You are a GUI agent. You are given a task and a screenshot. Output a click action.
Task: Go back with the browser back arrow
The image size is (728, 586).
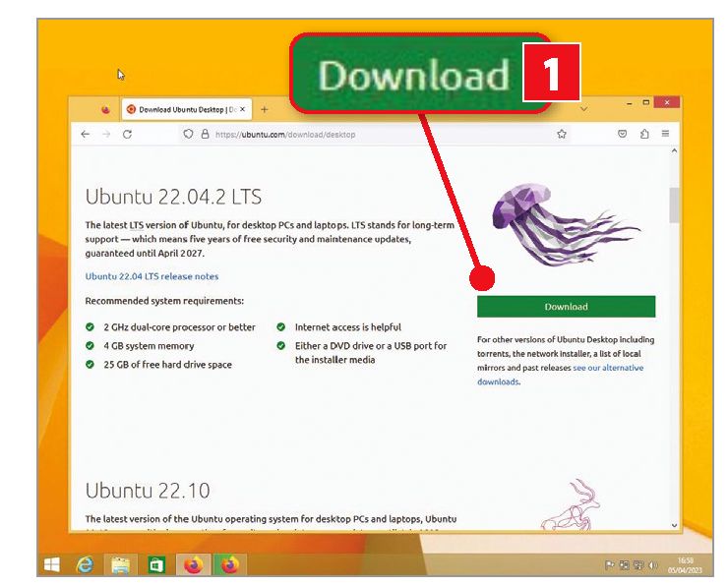85,135
